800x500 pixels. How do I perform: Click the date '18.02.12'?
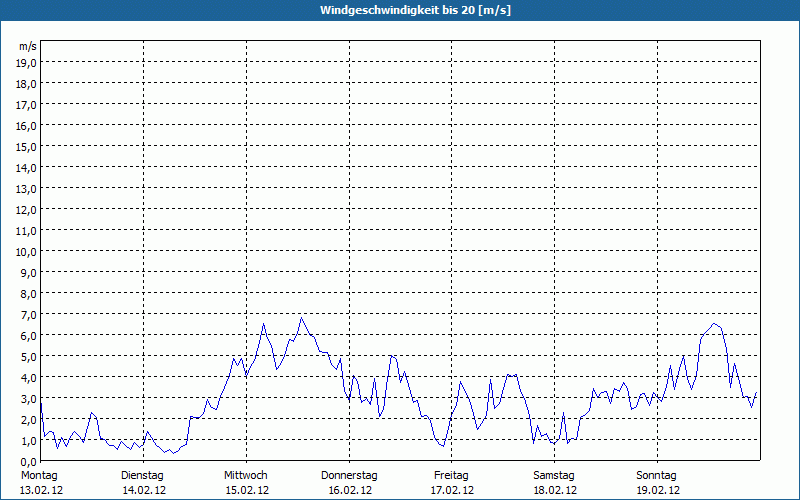click(555, 490)
